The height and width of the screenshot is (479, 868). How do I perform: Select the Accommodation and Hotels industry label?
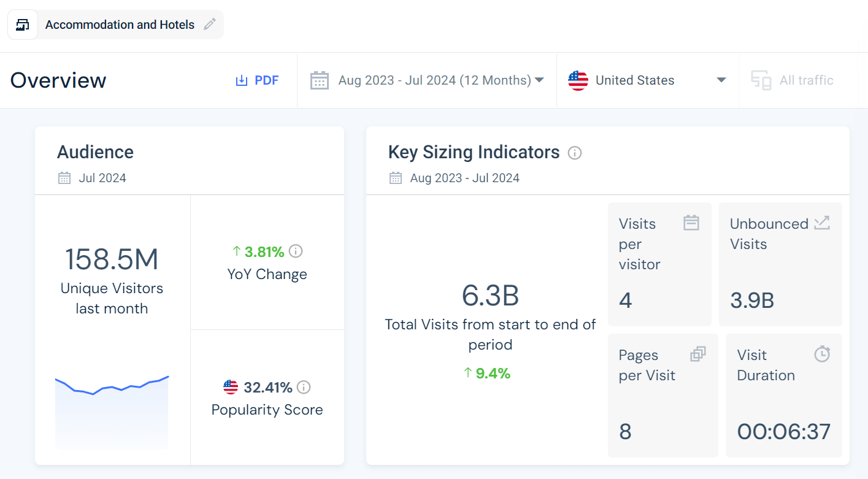click(x=120, y=25)
